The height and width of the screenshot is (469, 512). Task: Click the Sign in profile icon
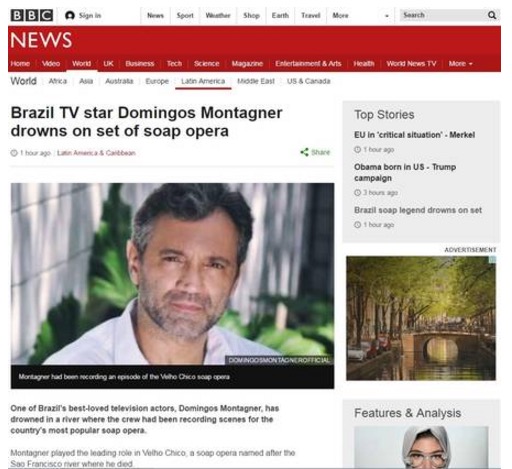(x=70, y=15)
